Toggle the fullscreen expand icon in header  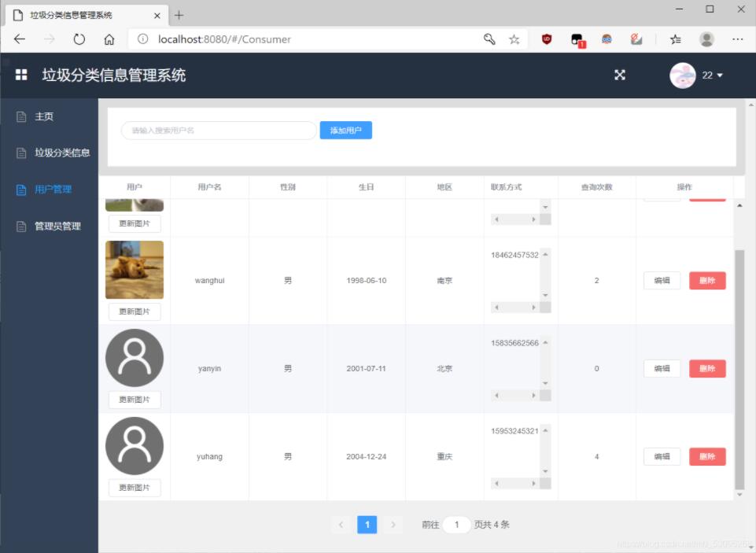click(x=620, y=76)
